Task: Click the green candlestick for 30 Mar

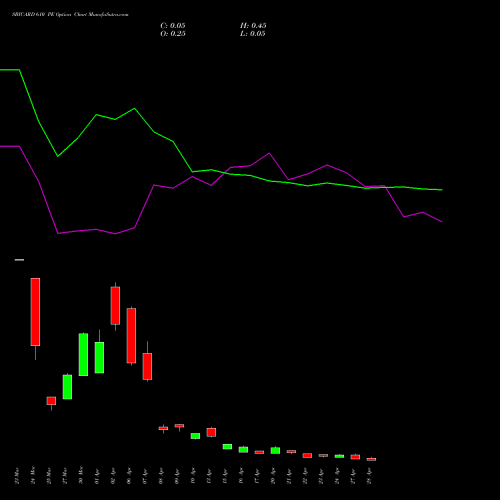Action: pos(83,354)
